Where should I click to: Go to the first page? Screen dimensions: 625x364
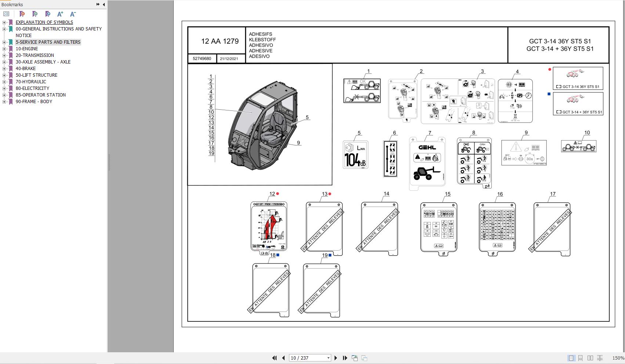tap(274, 358)
